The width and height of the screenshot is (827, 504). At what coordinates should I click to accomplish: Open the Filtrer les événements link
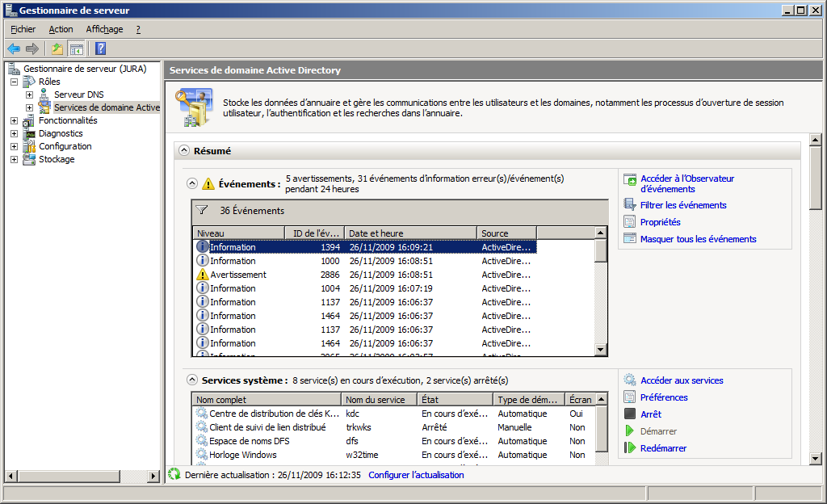(x=682, y=205)
